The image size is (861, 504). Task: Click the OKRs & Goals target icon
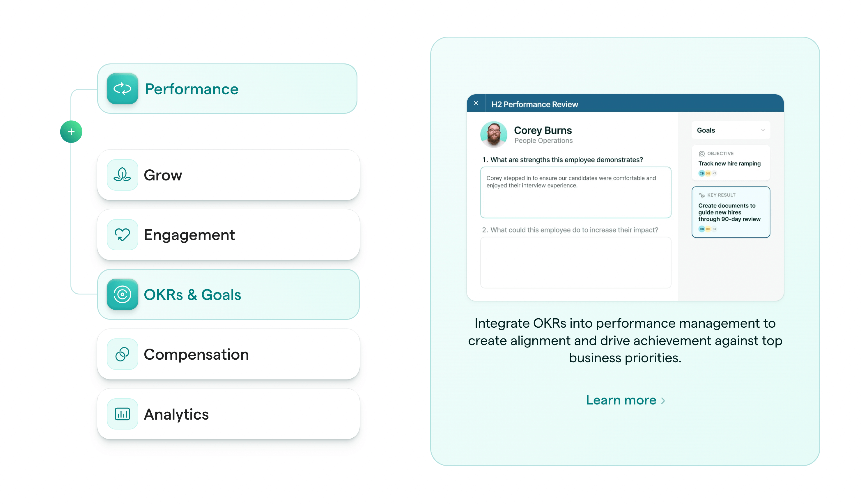click(122, 294)
